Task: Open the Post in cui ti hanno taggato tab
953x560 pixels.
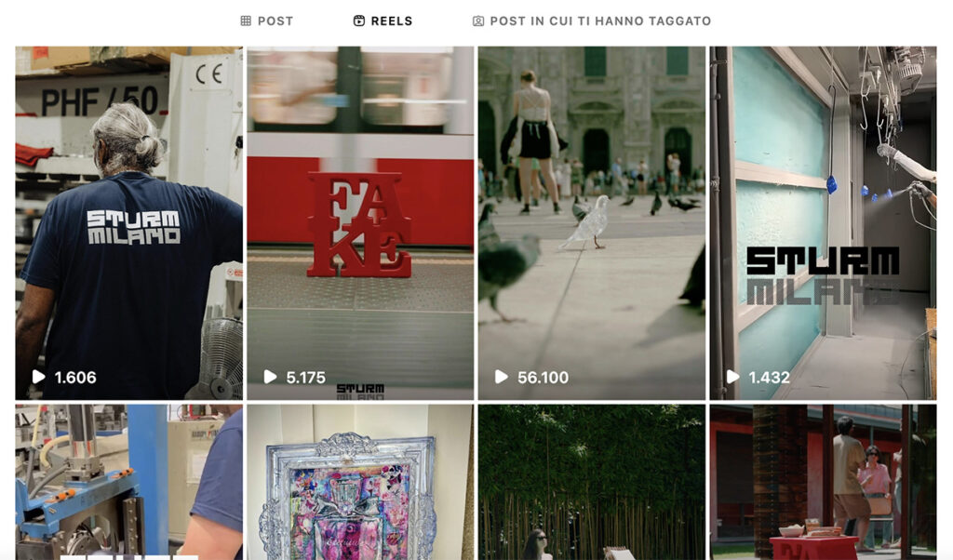Action: (x=592, y=21)
